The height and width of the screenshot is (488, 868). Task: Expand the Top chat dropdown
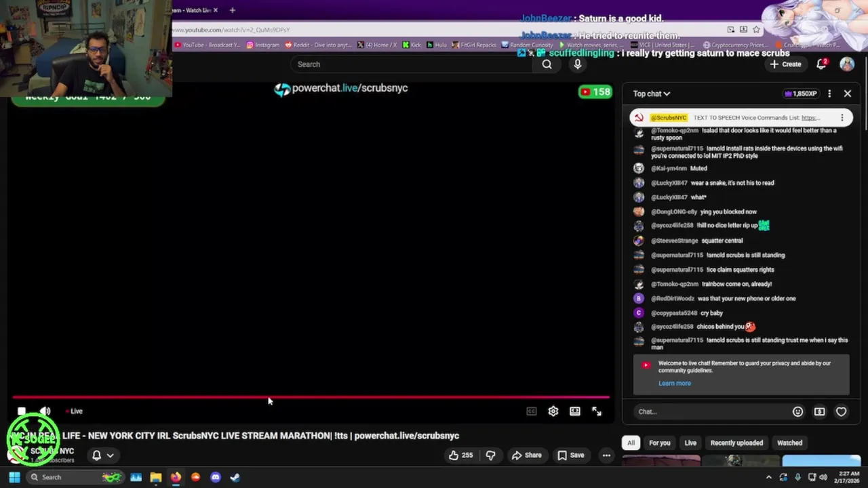[652, 94]
